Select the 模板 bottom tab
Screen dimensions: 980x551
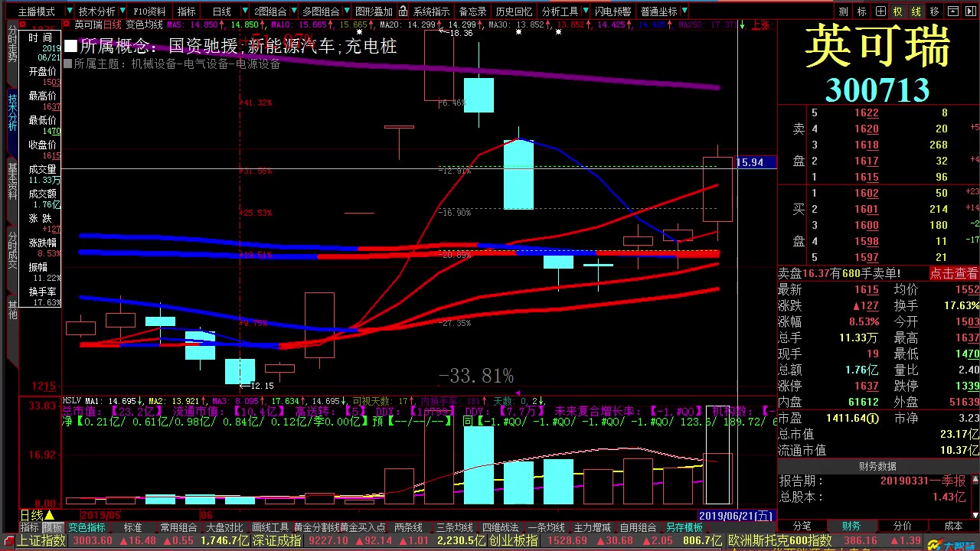(x=52, y=528)
